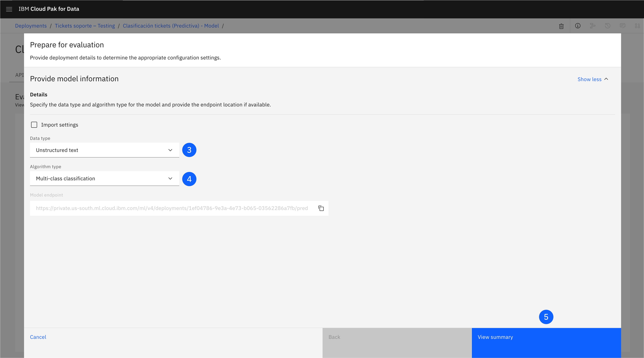
Task: Go to Deployments breadcrumb
Action: (31, 26)
